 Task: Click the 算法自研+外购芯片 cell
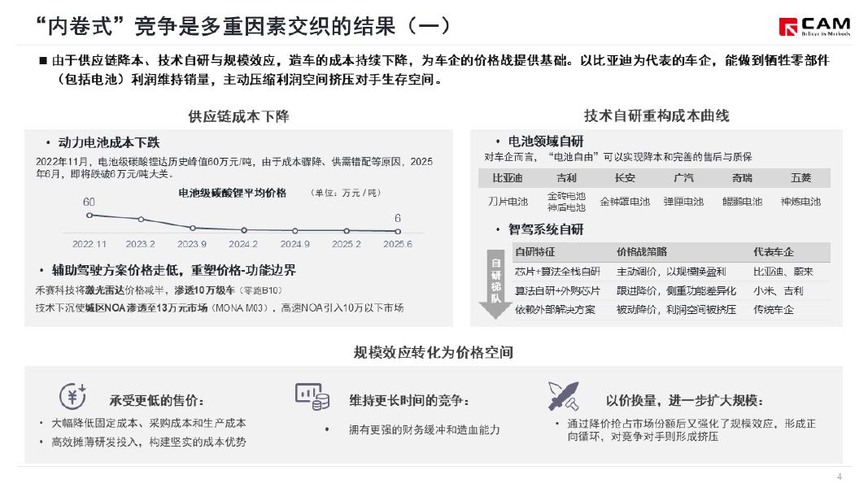click(x=557, y=291)
